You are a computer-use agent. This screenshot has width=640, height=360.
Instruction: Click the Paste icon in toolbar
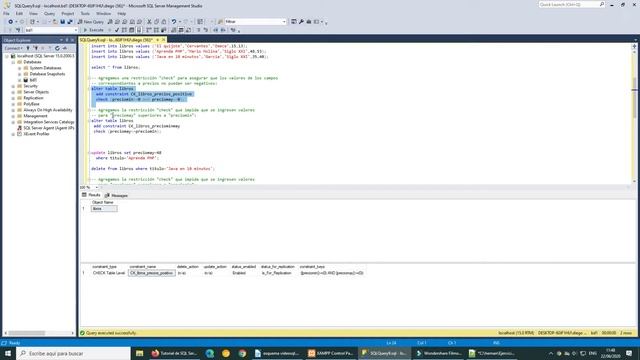pyautogui.click(x=164, y=22)
